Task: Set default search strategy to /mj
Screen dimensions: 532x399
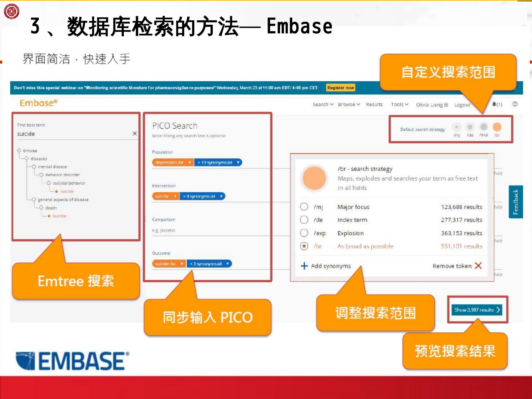Action: (x=457, y=127)
